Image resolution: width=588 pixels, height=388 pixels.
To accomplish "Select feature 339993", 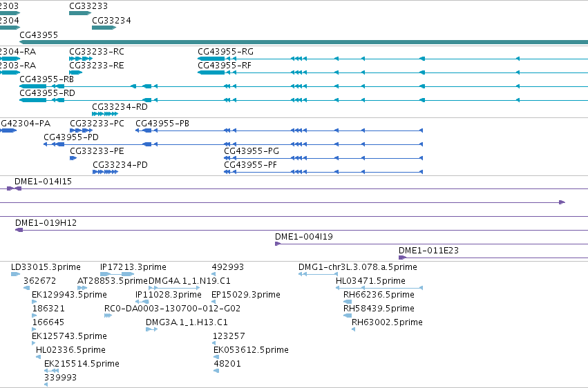I will pyautogui.click(x=60, y=378).
